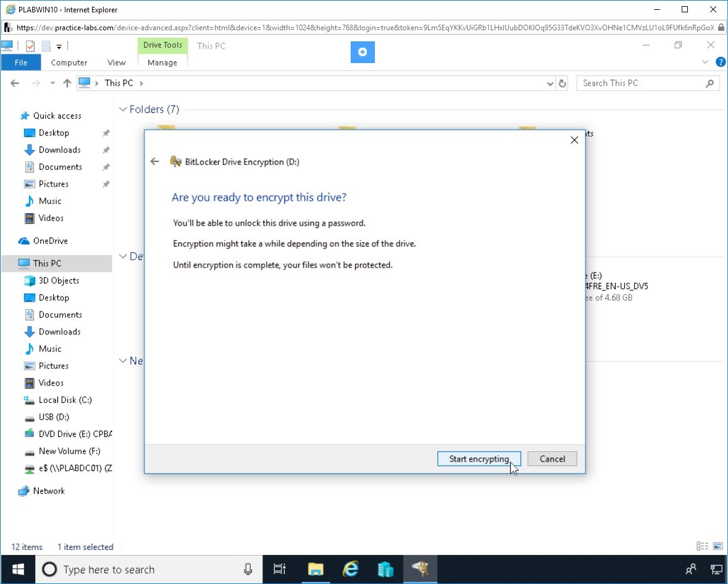The width and height of the screenshot is (728, 584).
Task: Open the Windows Start menu
Action: (x=18, y=569)
